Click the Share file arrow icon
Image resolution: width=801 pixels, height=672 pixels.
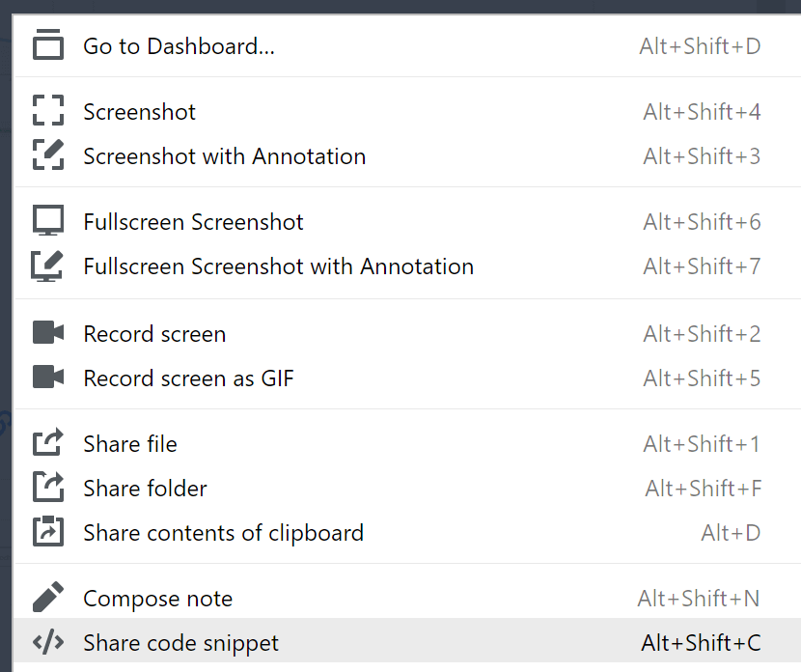[x=48, y=441]
